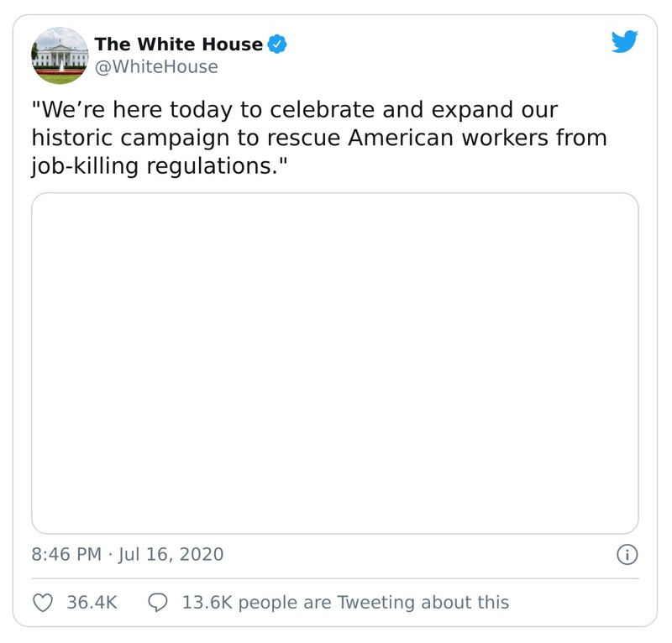Open the '13.6K people are Tweeting' link
This screenshot has width=672, height=643.
coord(345,602)
